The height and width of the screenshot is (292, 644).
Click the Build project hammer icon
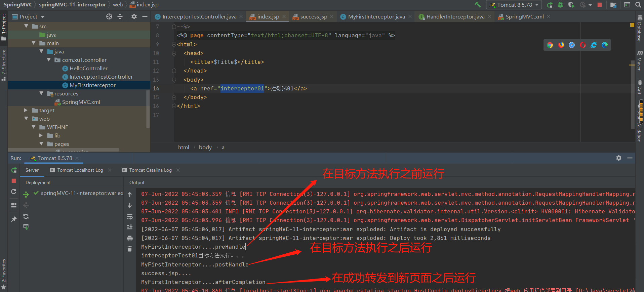click(478, 5)
